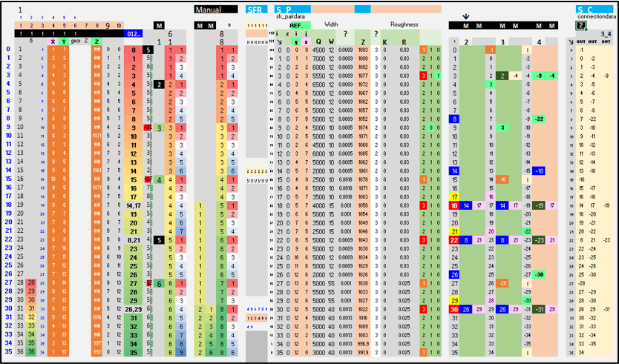Click the Q column header
The height and width of the screenshot is (364, 619).
pyautogui.click(x=318, y=42)
